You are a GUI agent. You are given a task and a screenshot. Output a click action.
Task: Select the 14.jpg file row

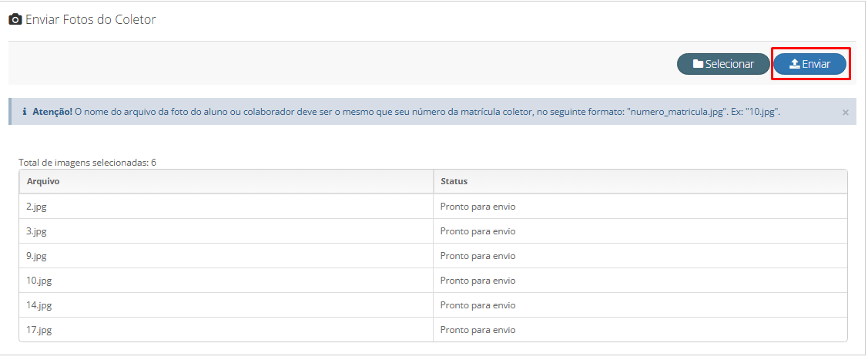pos(433,305)
